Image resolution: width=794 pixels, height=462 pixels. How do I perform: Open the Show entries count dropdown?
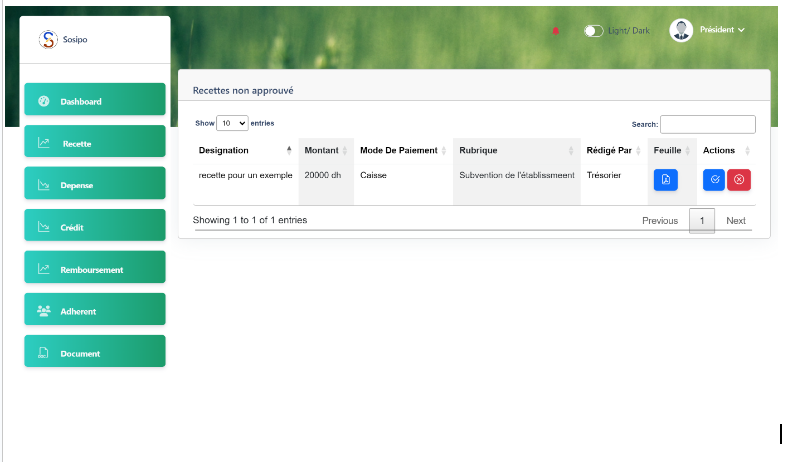[x=232, y=123]
